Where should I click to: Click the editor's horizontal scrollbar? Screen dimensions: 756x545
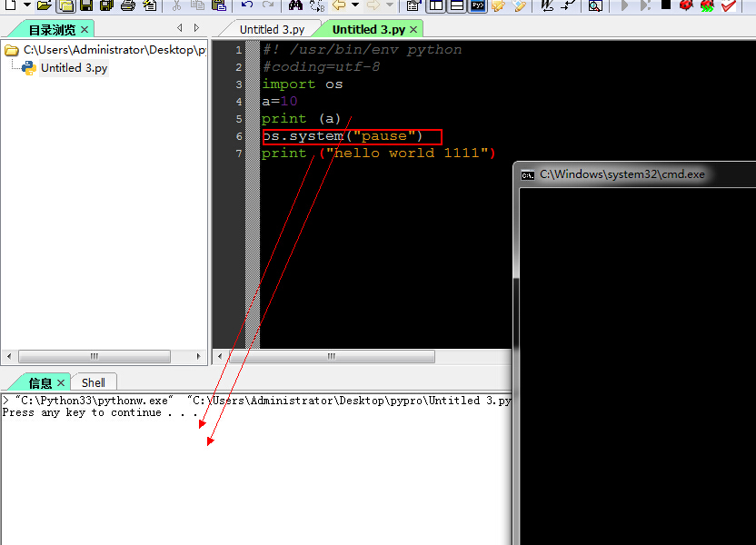coord(363,357)
